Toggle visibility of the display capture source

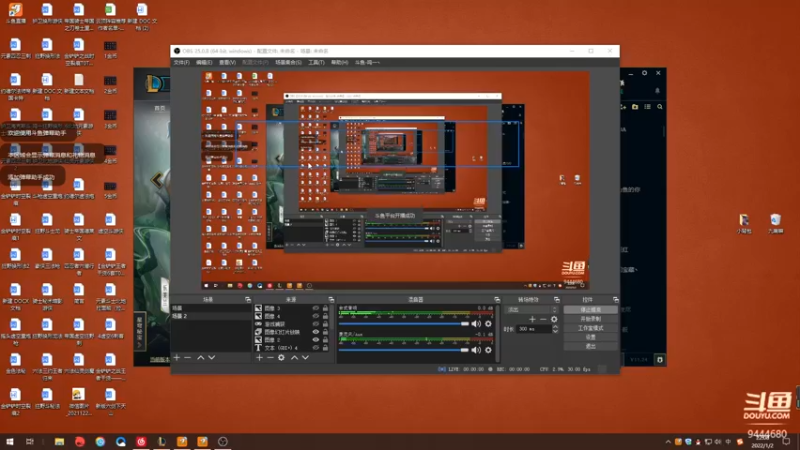point(316,324)
